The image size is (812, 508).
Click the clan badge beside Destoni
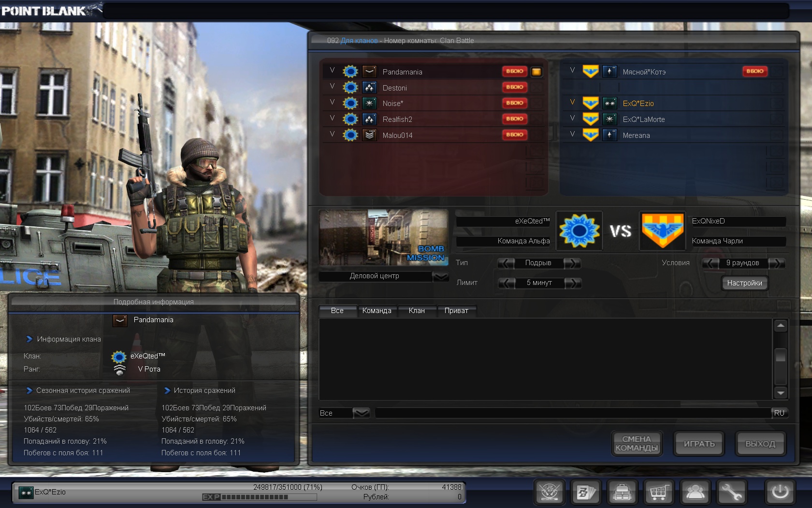coord(350,88)
